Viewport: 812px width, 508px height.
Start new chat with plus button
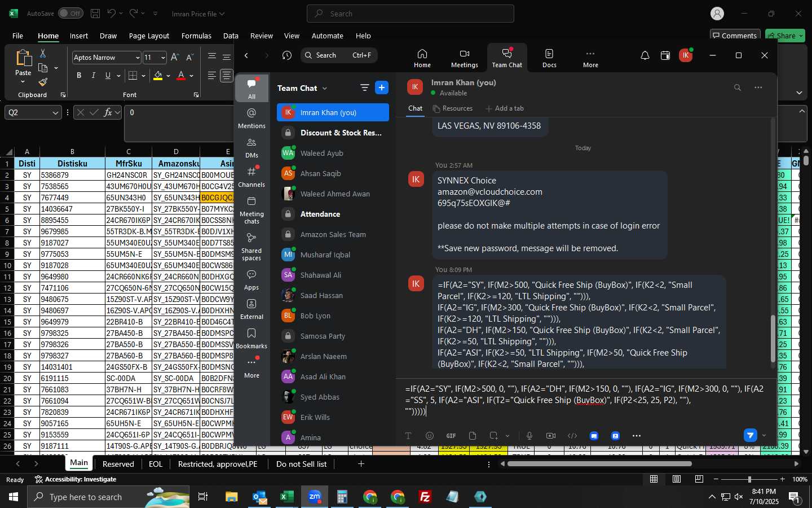382,87
